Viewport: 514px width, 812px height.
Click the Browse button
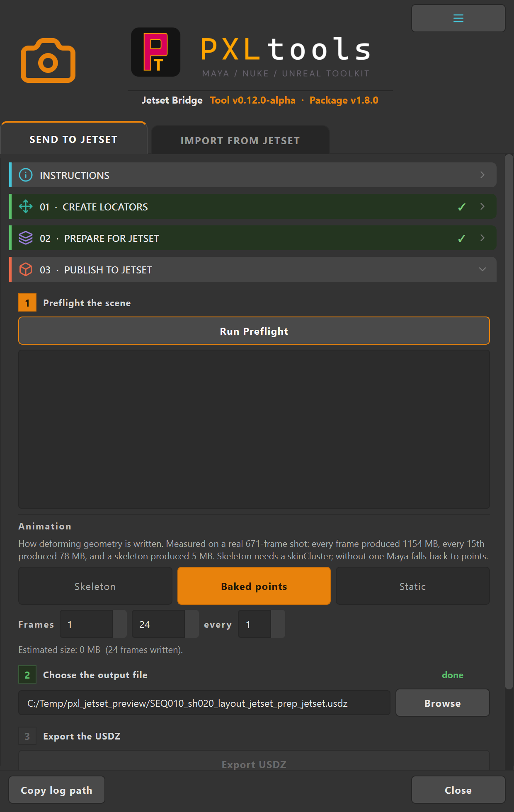click(442, 703)
